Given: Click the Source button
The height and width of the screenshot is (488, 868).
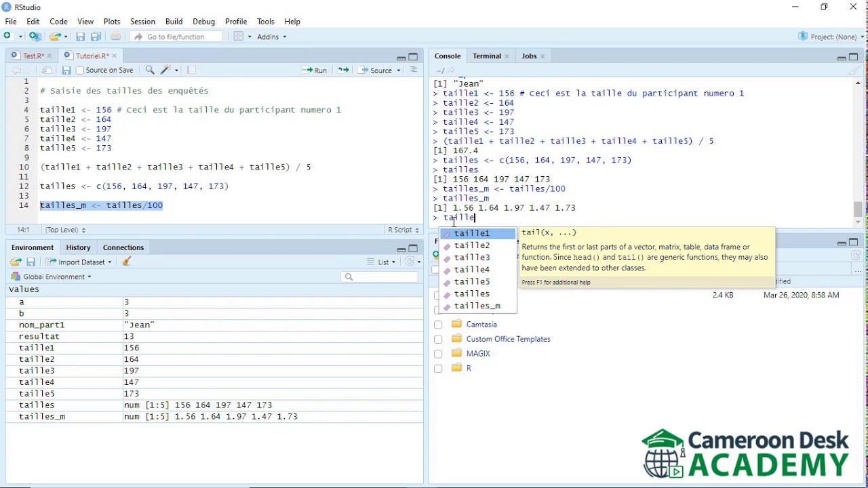Looking at the screenshot, I should pyautogui.click(x=376, y=70).
